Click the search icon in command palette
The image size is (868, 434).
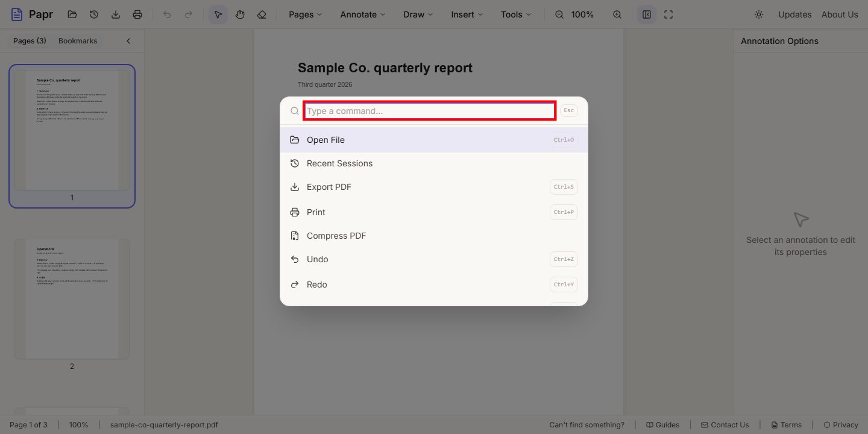295,111
